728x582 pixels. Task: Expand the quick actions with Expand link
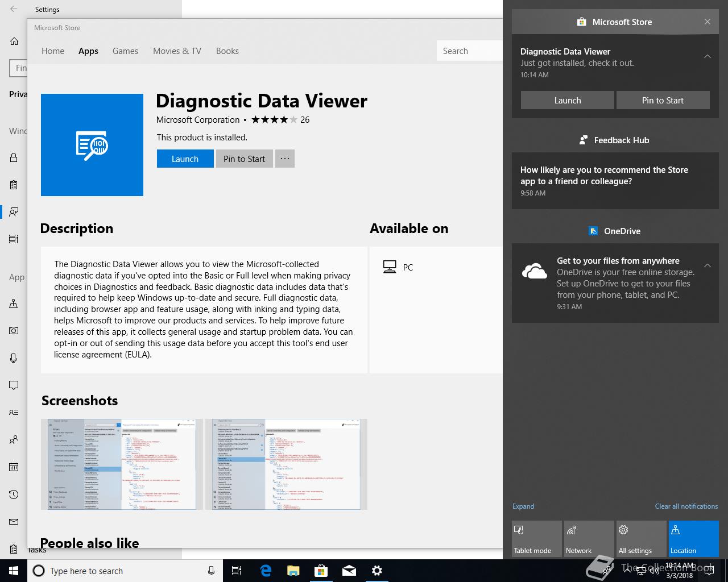[523, 506]
